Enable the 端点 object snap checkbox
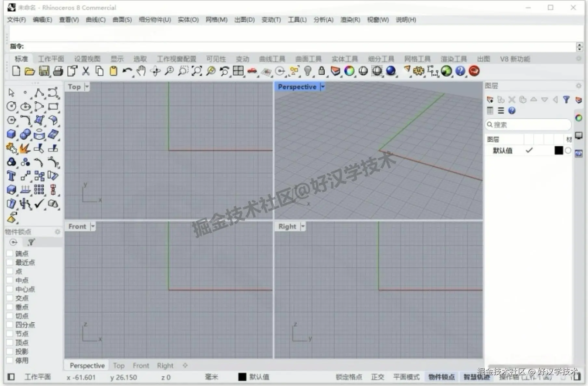Screen dimensions: 588x386 pyautogui.click(x=10, y=253)
